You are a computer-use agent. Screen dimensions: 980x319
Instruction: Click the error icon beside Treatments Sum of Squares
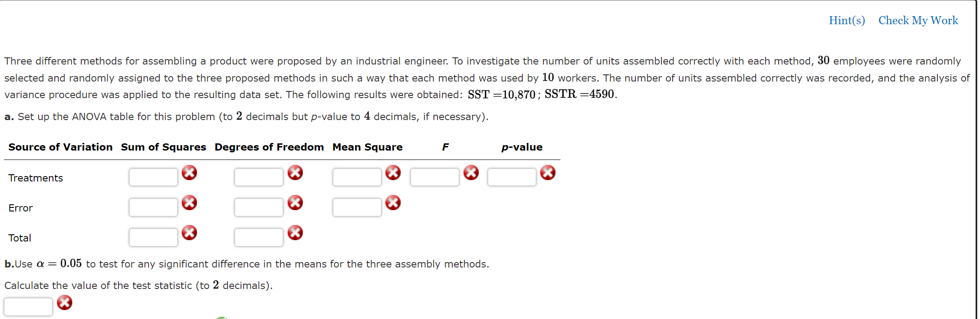(x=189, y=172)
